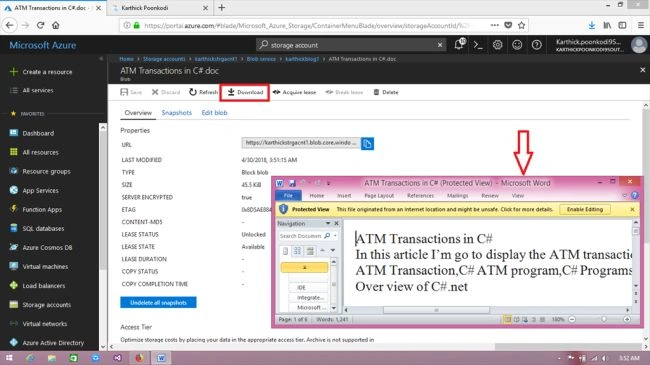Select the Overview tab
650x365 pixels.
138,113
